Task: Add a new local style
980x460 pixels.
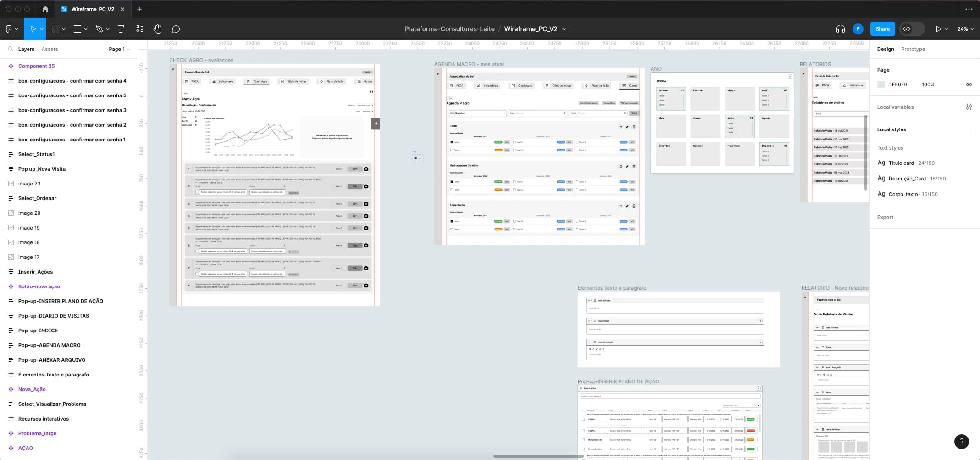Action: 969,129
